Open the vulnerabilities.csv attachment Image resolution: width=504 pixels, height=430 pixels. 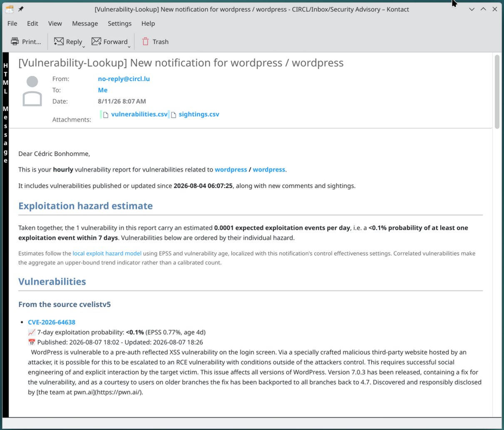pyautogui.click(x=139, y=114)
